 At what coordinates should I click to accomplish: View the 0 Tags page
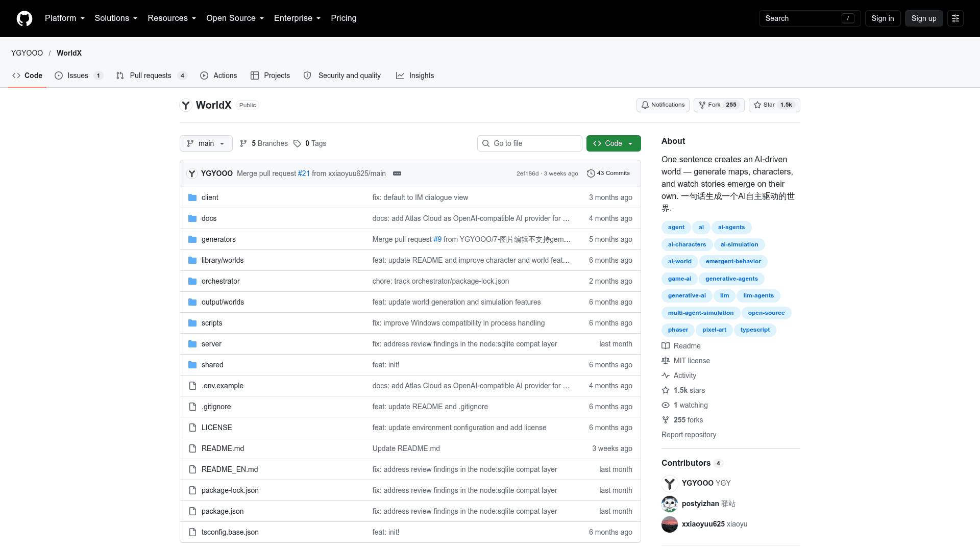310,143
